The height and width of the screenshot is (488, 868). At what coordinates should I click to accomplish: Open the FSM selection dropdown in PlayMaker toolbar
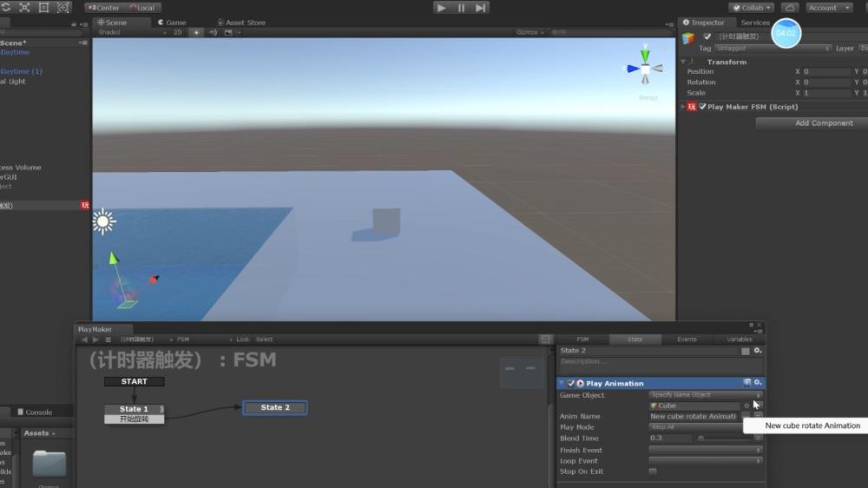(x=204, y=340)
